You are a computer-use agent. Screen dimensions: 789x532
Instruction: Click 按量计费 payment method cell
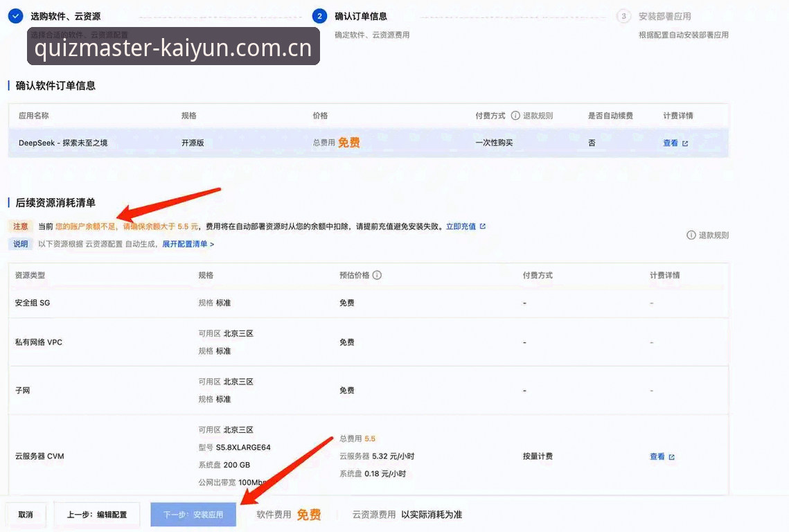(x=538, y=456)
